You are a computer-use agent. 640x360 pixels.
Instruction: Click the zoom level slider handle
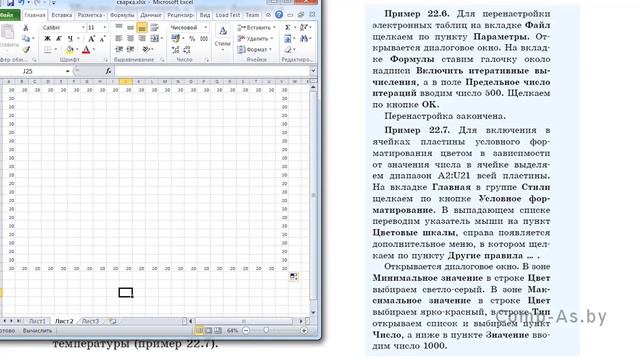(x=266, y=330)
